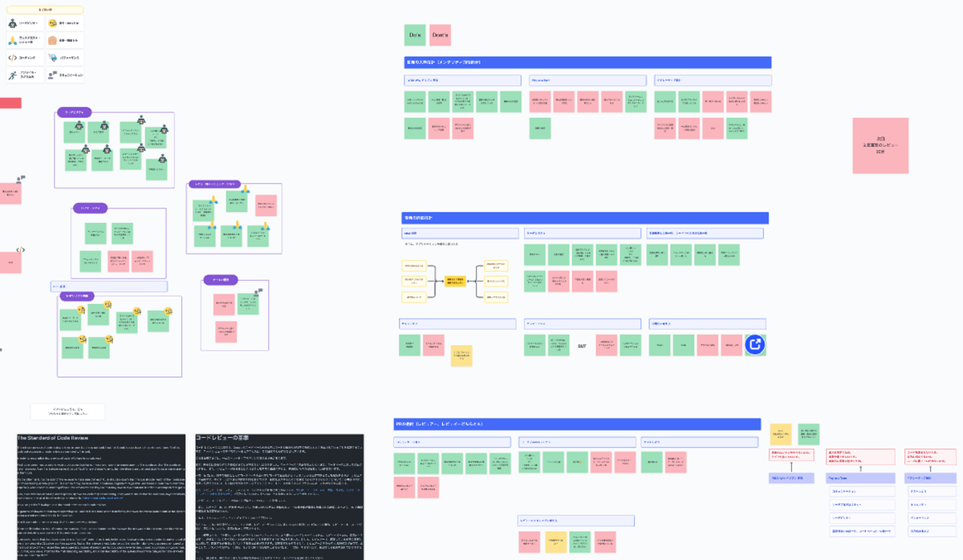Click the person with speech flag legend icon
Viewport: 963px width, 560px height.
pyautogui.click(x=52, y=75)
